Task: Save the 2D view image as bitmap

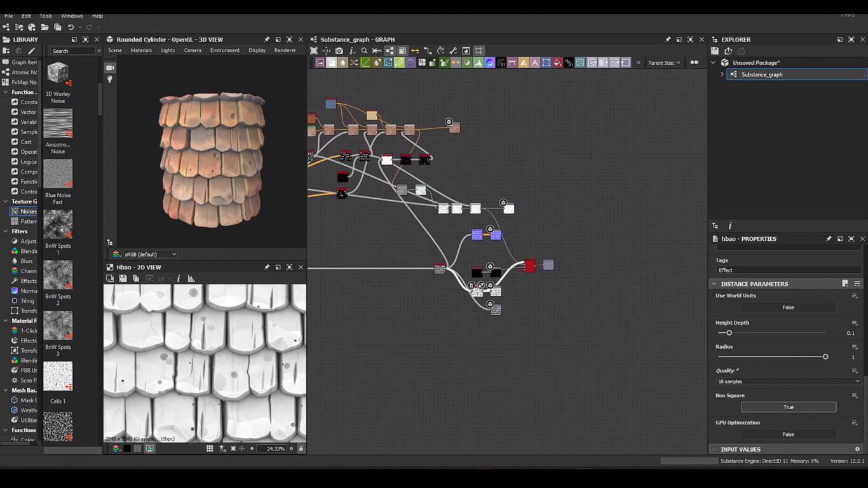Action: coord(123,278)
